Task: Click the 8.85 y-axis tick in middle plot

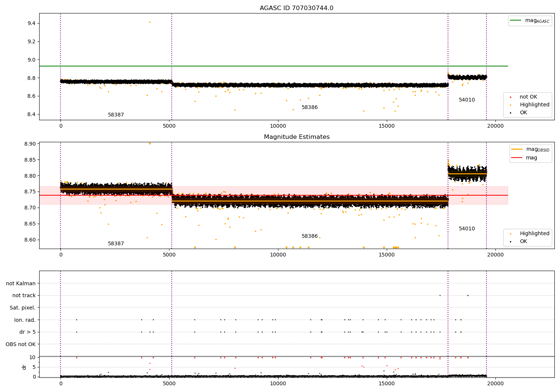Action: click(x=30, y=160)
